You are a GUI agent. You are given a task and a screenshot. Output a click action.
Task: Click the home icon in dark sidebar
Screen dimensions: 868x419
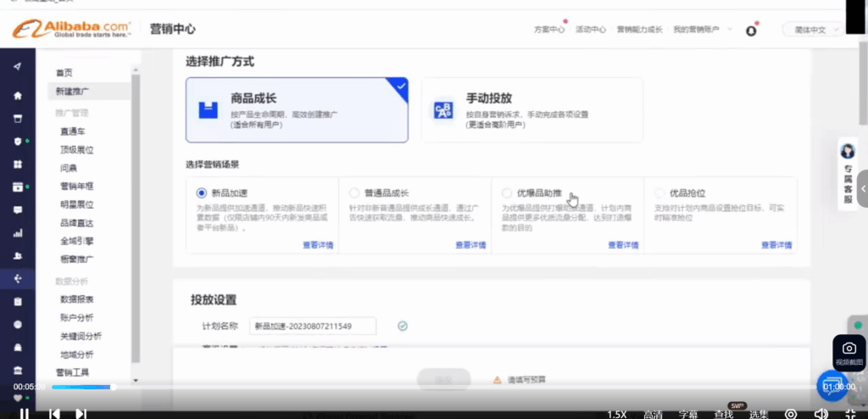(x=17, y=95)
